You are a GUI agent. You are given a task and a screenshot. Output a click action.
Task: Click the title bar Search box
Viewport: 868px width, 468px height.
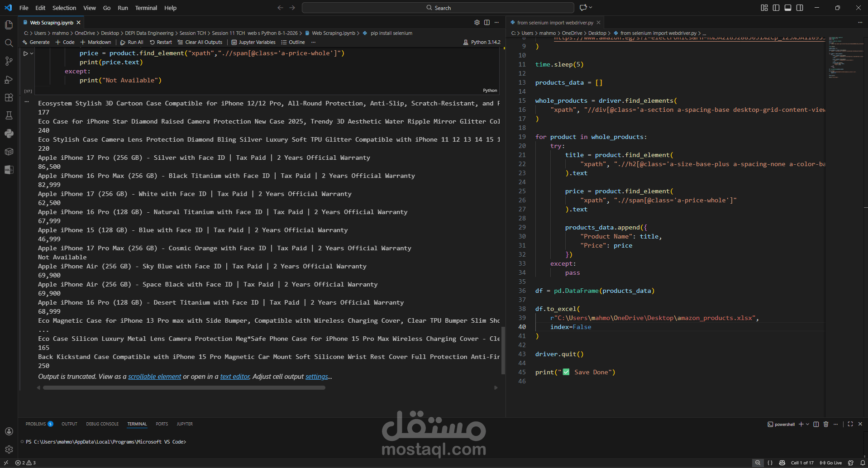pos(438,8)
